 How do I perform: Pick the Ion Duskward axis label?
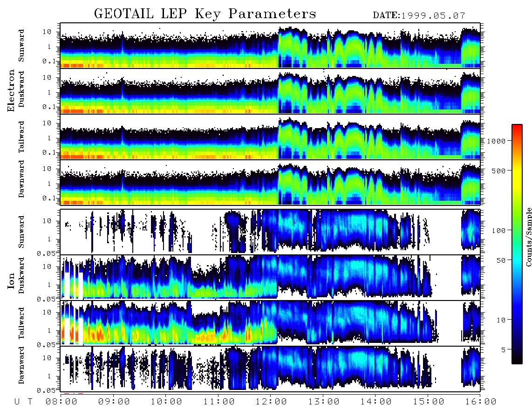[x=21, y=276]
